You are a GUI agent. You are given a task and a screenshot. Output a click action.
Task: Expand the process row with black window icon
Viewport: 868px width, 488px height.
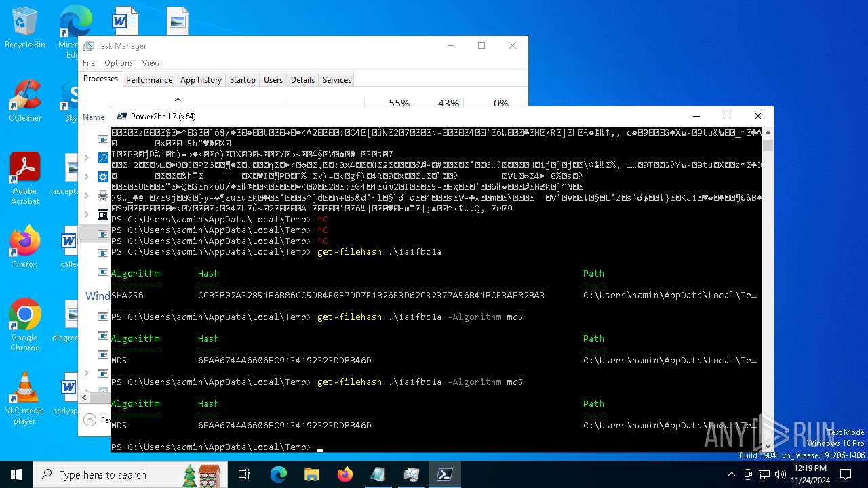[x=86, y=215]
